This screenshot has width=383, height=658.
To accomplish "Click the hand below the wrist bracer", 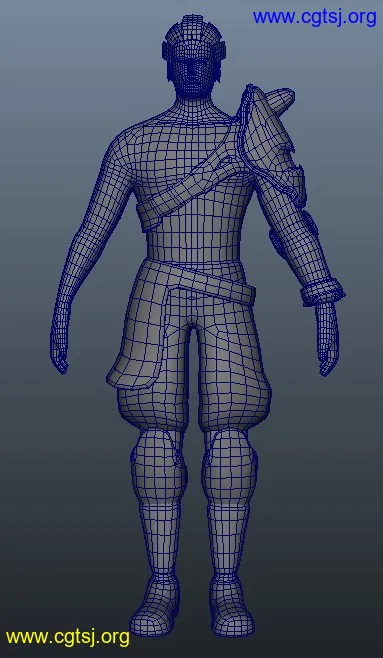I will (327, 338).
